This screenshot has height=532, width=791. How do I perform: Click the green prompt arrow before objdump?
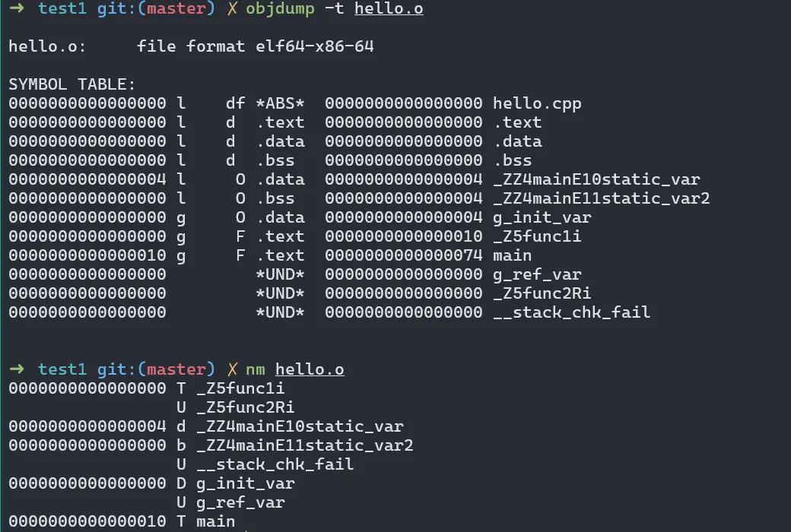[14, 9]
